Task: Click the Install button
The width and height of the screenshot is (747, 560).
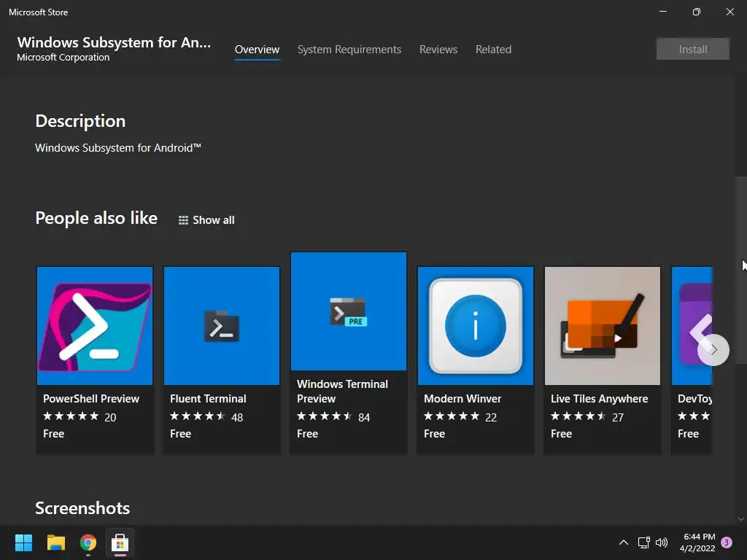Action: tap(693, 49)
